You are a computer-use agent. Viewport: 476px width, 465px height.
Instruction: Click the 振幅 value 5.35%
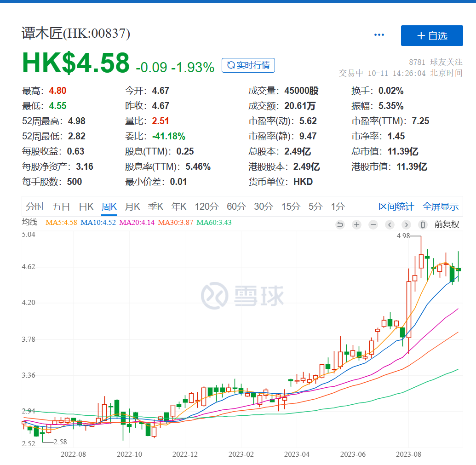(391, 106)
